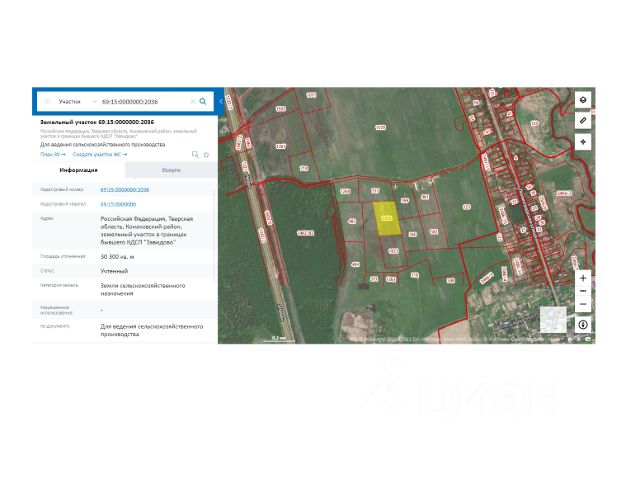Select the area value 30 300 кв. м

pyautogui.click(x=117, y=257)
